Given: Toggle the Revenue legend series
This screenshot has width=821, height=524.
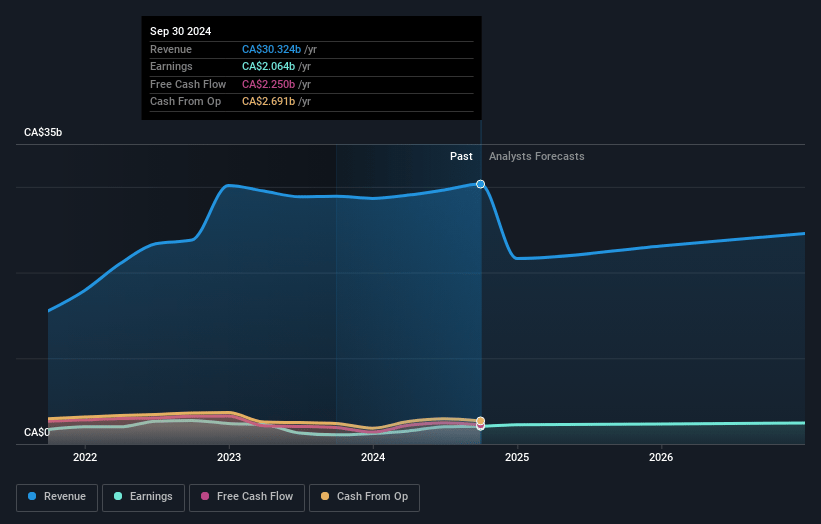Looking at the screenshot, I should click(x=57, y=497).
